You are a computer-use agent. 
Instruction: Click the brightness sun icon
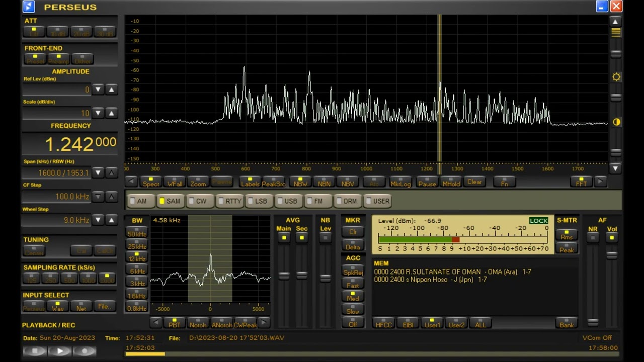616,77
